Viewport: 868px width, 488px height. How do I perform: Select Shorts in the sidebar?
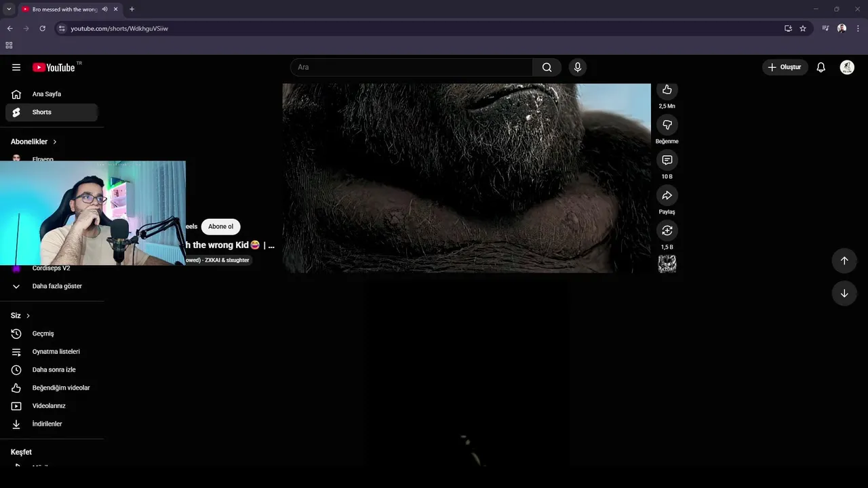click(x=52, y=112)
